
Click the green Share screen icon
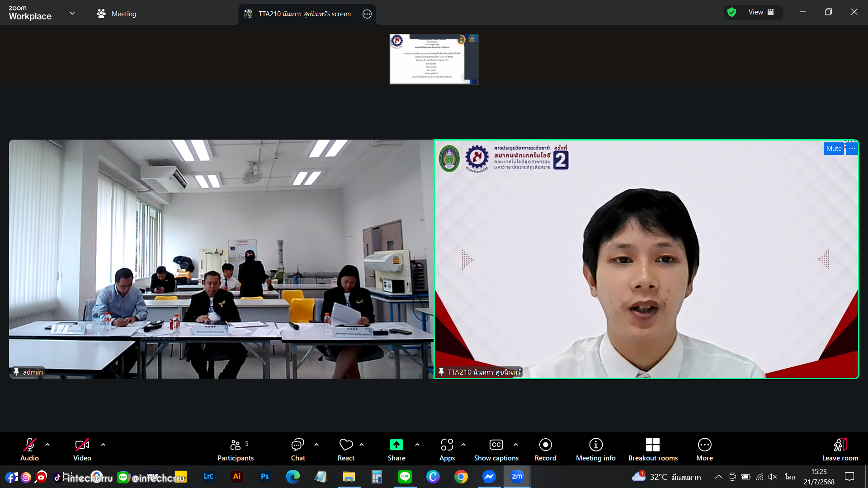pyautogui.click(x=396, y=445)
